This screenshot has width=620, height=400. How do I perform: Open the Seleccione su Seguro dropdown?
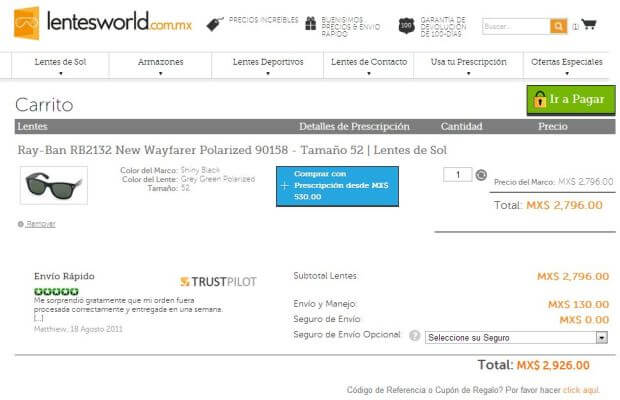pyautogui.click(x=516, y=338)
